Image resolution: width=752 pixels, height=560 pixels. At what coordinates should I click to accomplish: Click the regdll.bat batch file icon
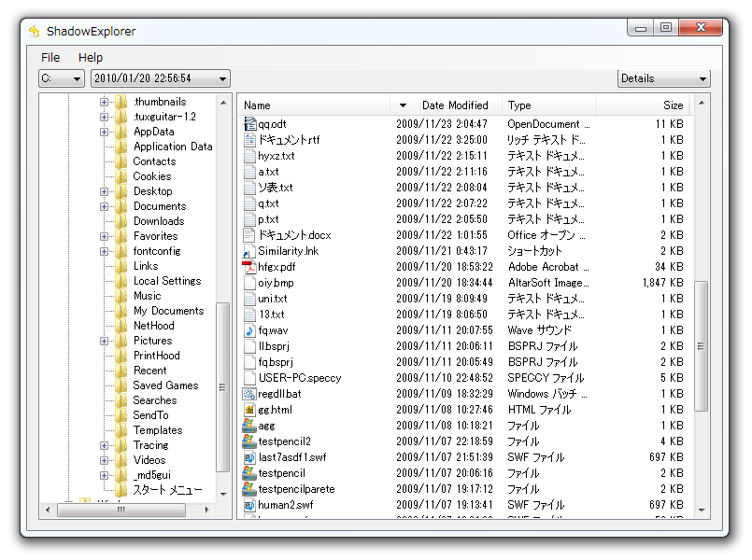(x=249, y=394)
